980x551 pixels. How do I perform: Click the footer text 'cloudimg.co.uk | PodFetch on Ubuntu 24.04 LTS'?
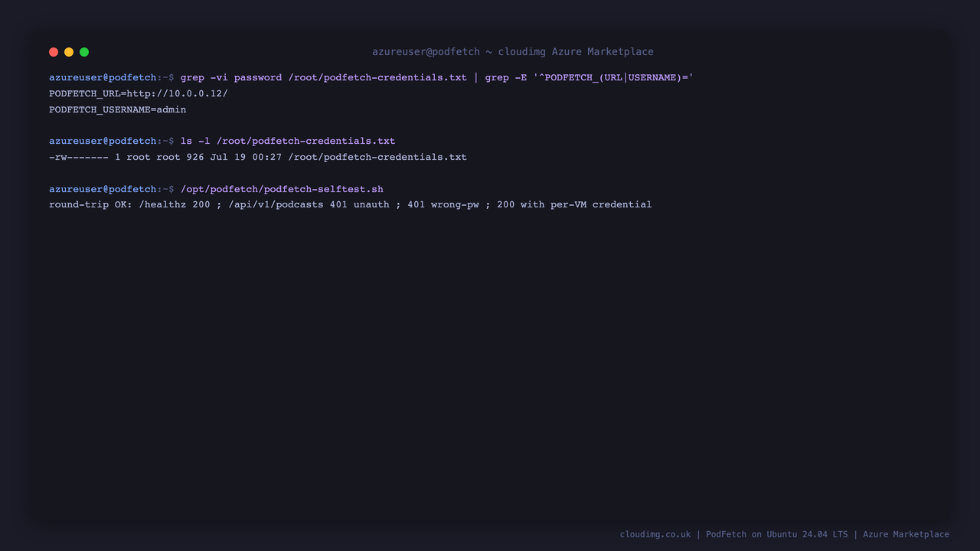[733, 534]
